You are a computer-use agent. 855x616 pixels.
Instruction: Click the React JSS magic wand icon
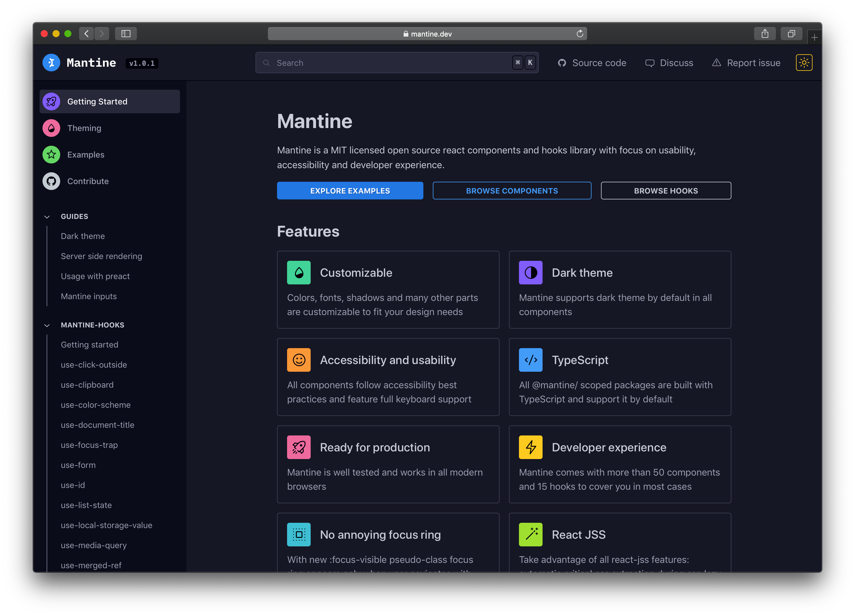tap(530, 535)
